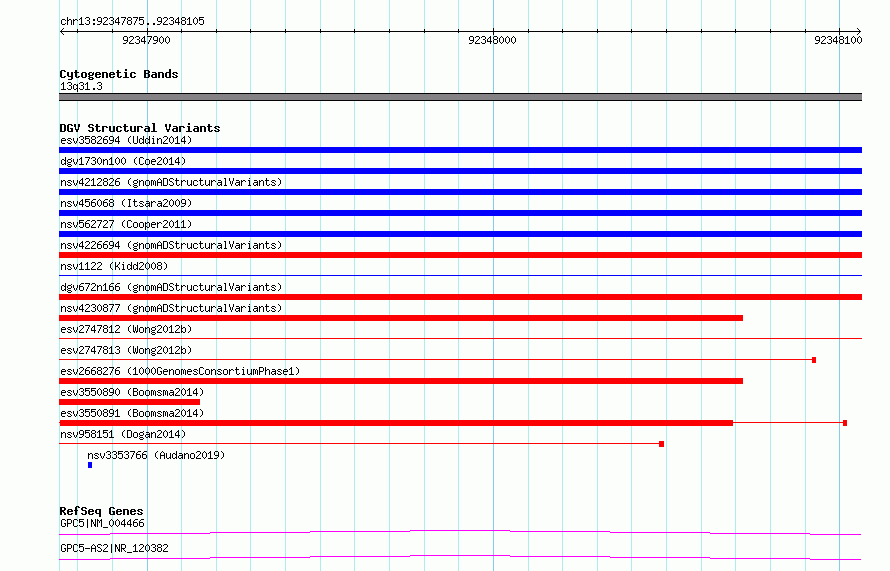The width and height of the screenshot is (890, 571).
Task: Select nsv4226694 (gnomADStructuralVariants) label
Action: (x=171, y=245)
